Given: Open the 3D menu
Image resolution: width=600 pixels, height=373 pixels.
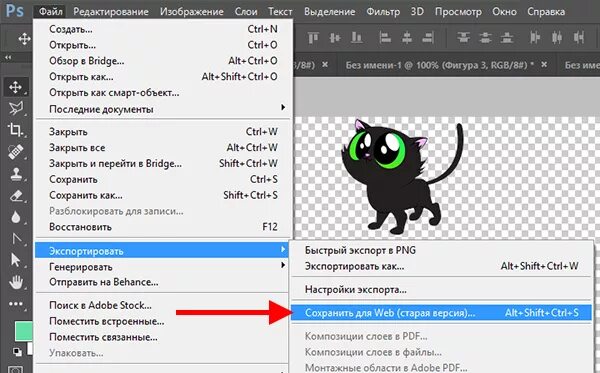Looking at the screenshot, I should point(417,11).
